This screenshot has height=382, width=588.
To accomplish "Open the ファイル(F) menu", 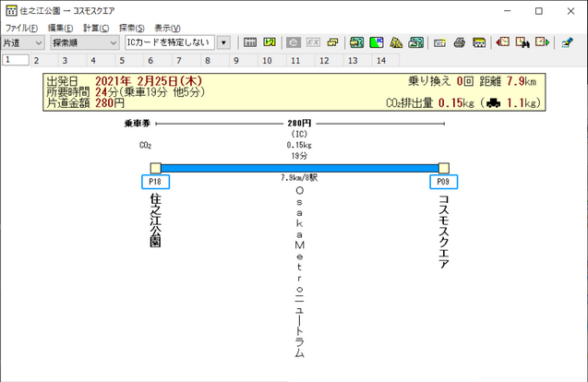I will coord(21,28).
